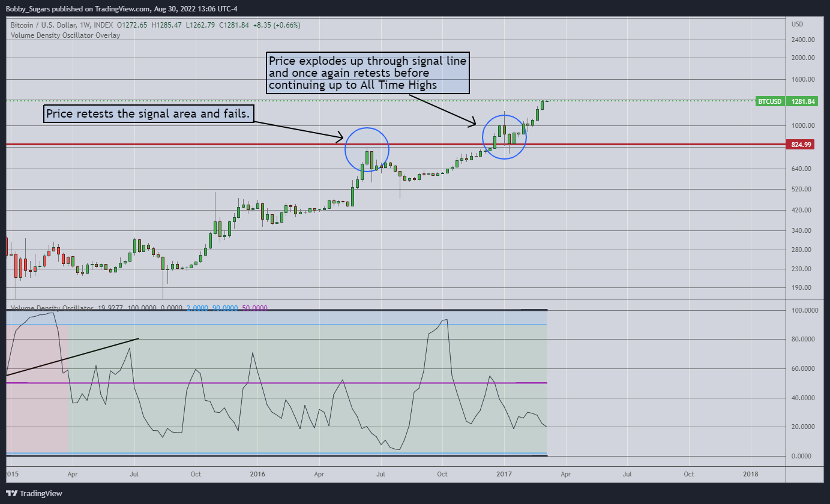Screen dimensions: 830x504
Task: Click the purple 50.0000 value in oscillator legend
Action: (x=254, y=308)
